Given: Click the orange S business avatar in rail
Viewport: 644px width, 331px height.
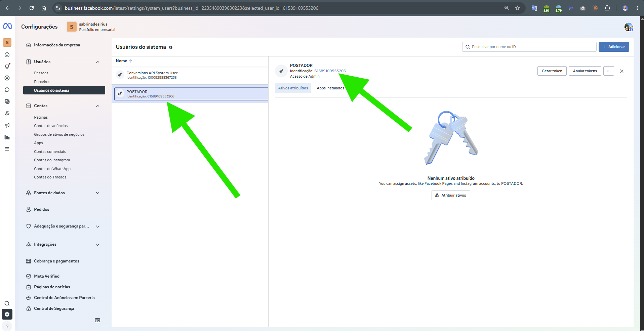Looking at the screenshot, I should tap(7, 42).
